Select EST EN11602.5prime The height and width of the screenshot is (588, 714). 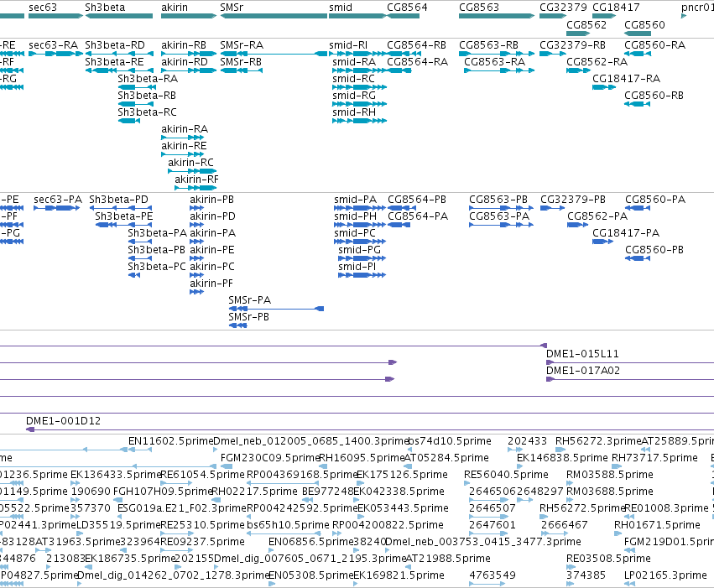point(171,441)
